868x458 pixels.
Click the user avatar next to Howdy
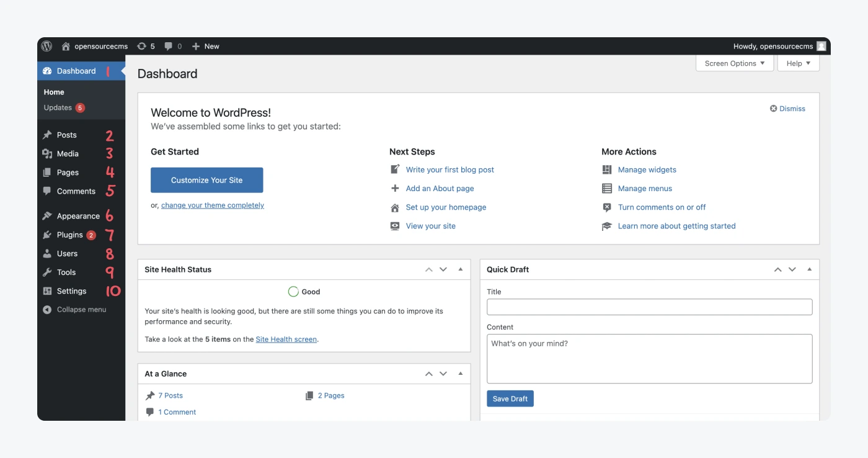click(x=821, y=47)
